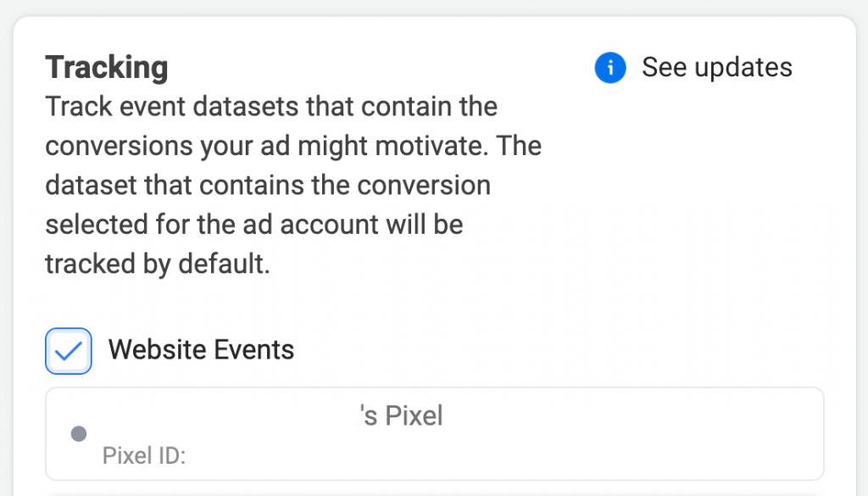Click the Pixel ID label

pyautogui.click(x=144, y=455)
